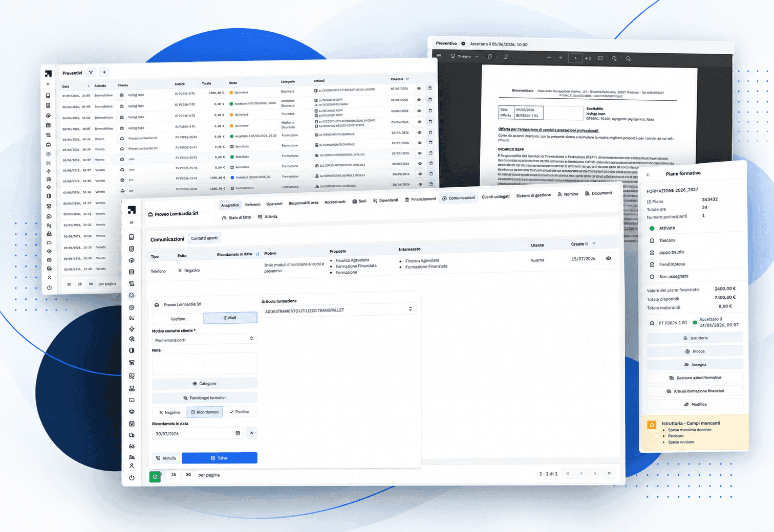Click the PDF page number field
774x532 pixels.
click(575, 58)
